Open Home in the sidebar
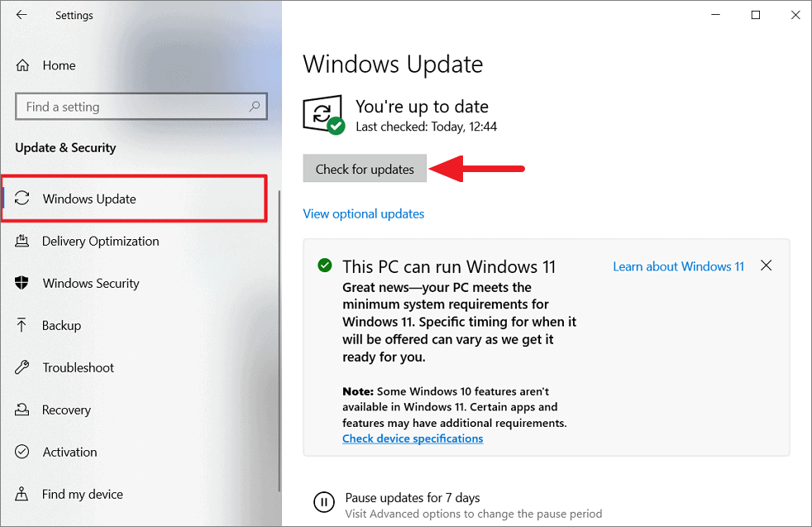This screenshot has height=527, width=812. point(59,65)
